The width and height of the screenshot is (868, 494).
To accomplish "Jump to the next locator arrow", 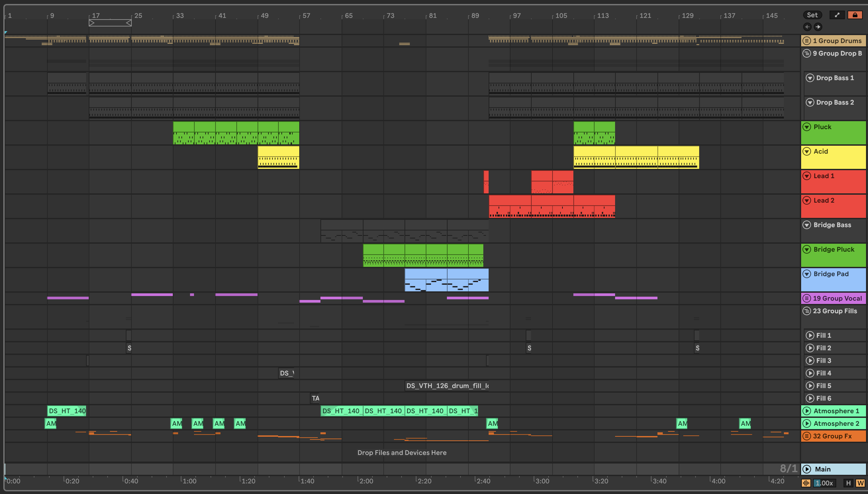I will click(818, 27).
